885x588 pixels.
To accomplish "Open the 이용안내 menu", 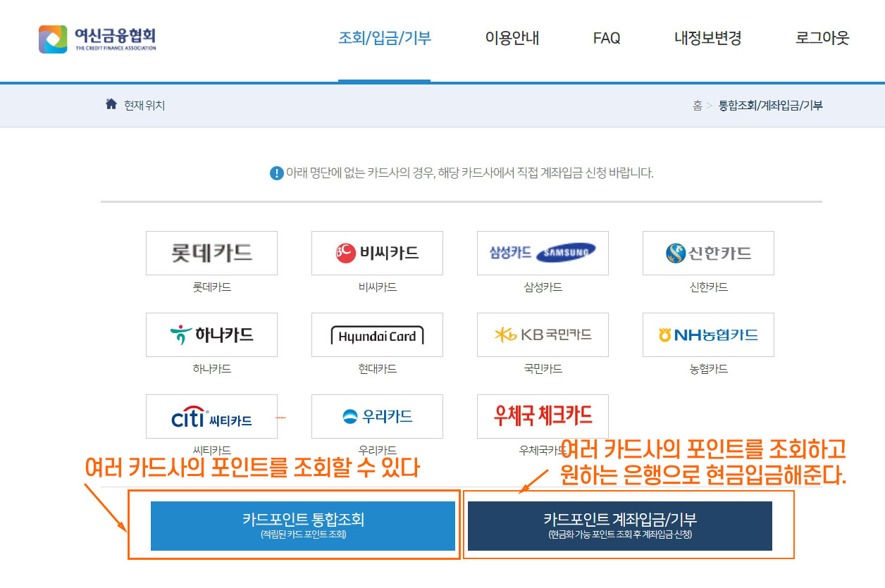I will (x=512, y=38).
